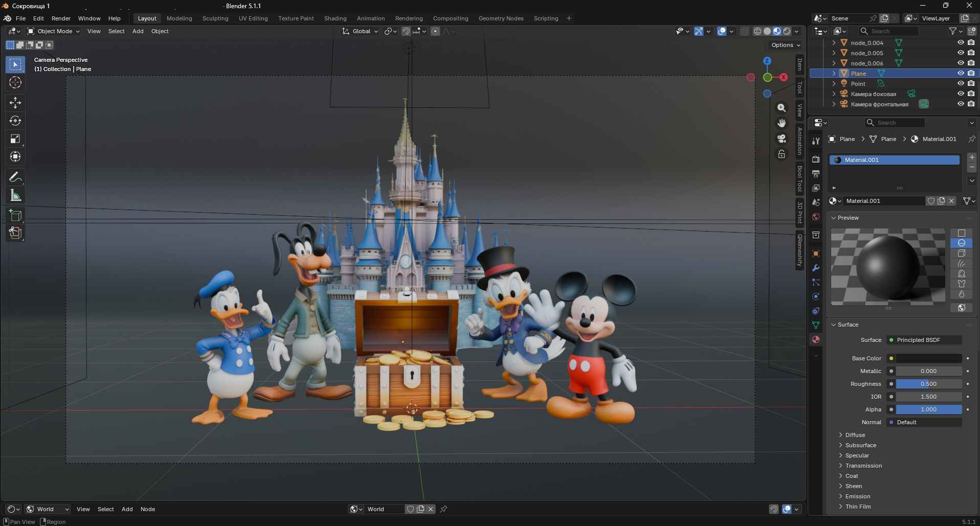The width and height of the screenshot is (980, 526).
Task: Open the Object Data properties tab
Action: point(816,325)
